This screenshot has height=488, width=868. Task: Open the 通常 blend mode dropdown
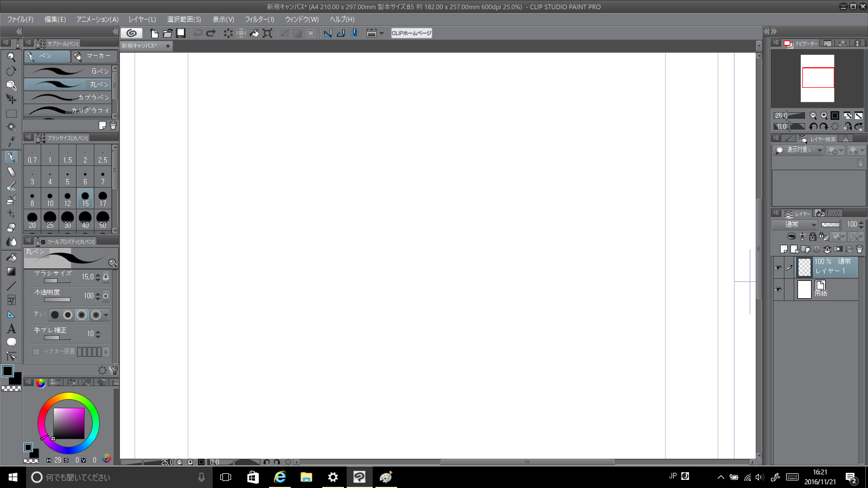click(795, 224)
